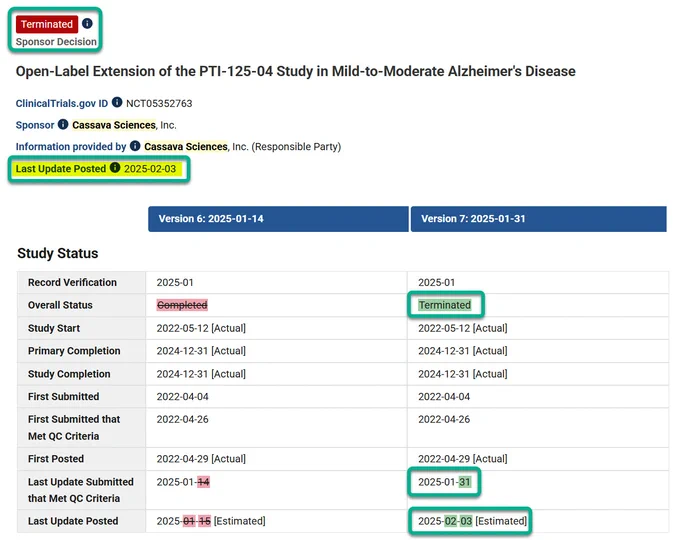
Task: Click First Submitted that Met QC Criteria label
Action: point(74,428)
